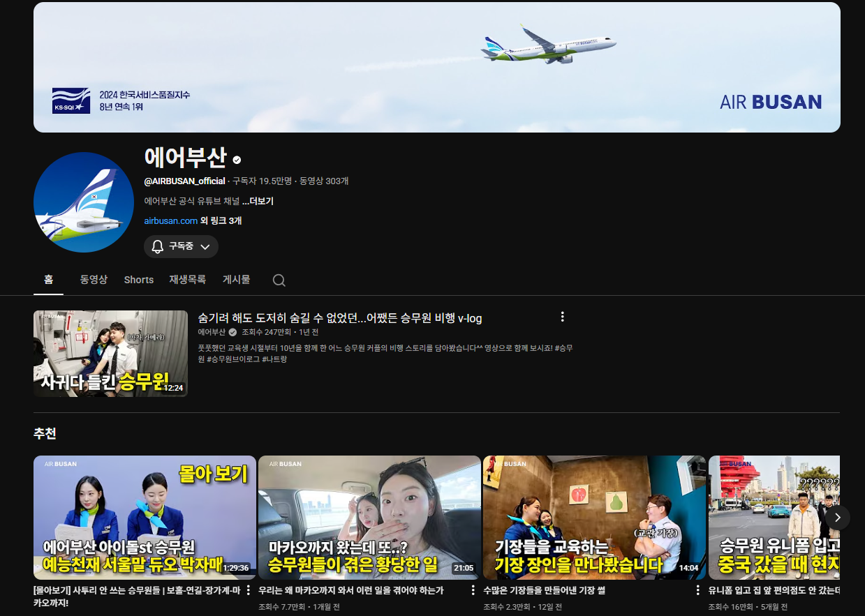This screenshot has height=616, width=865.
Task: Open the 기장 장인 video thumbnail
Action: [x=594, y=518]
